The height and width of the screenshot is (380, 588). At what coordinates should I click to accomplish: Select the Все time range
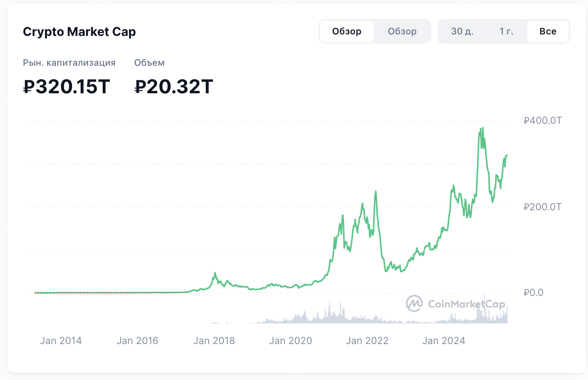coord(548,31)
